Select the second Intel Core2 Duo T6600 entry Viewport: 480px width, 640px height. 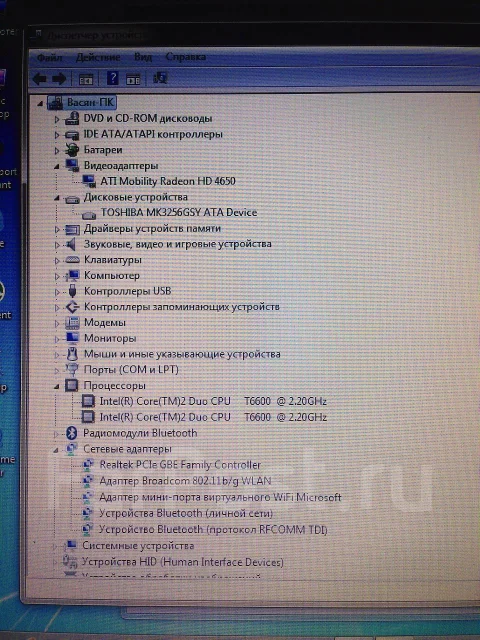point(213,417)
